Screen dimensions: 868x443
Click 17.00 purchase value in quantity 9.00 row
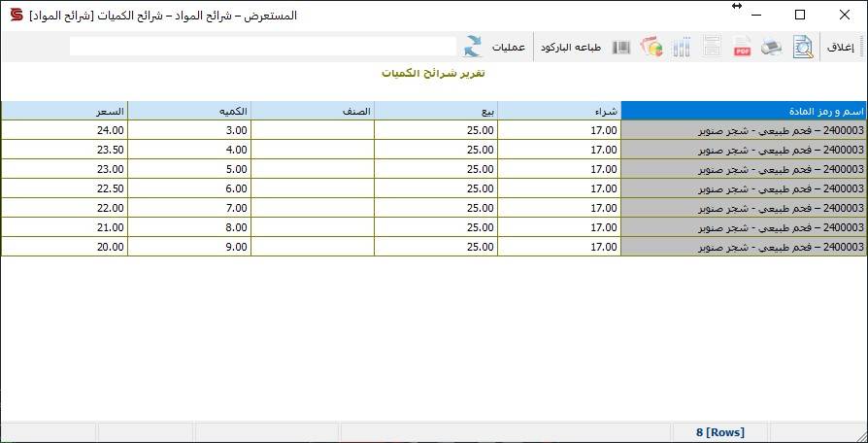tap(559, 247)
